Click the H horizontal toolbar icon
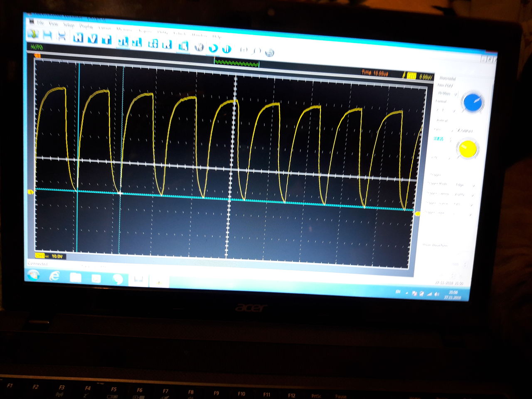The height and width of the screenshot is (399, 532). 78,38
